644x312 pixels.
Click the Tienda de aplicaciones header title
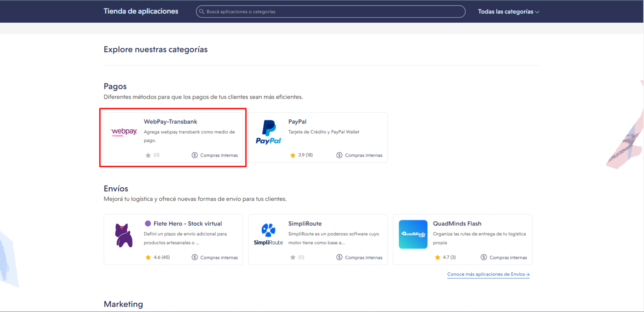(x=141, y=11)
